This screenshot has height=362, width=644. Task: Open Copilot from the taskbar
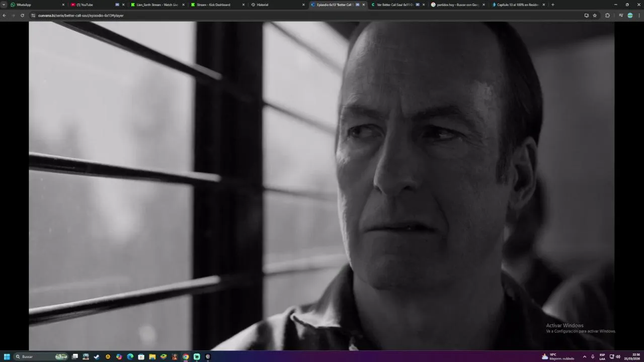(x=119, y=356)
